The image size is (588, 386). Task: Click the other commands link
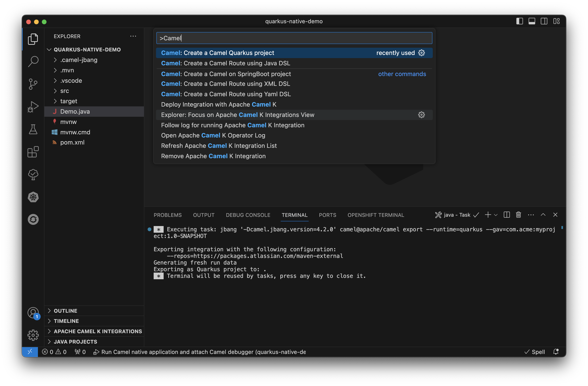tap(402, 74)
